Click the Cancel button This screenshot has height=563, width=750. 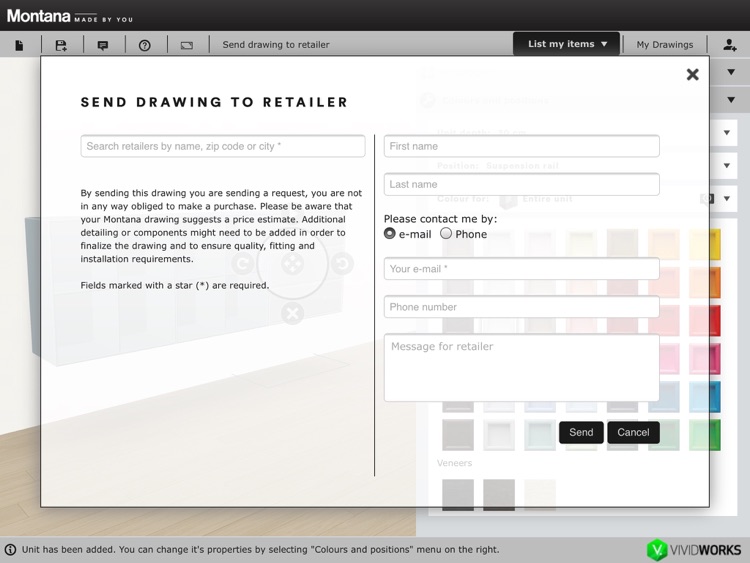(x=633, y=432)
